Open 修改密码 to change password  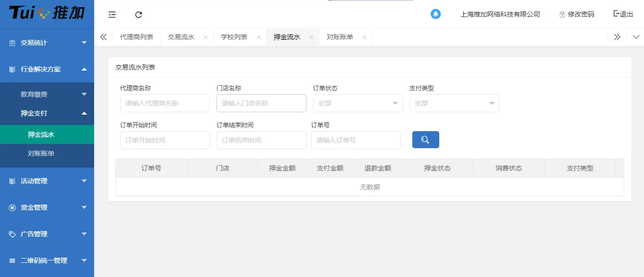point(576,14)
